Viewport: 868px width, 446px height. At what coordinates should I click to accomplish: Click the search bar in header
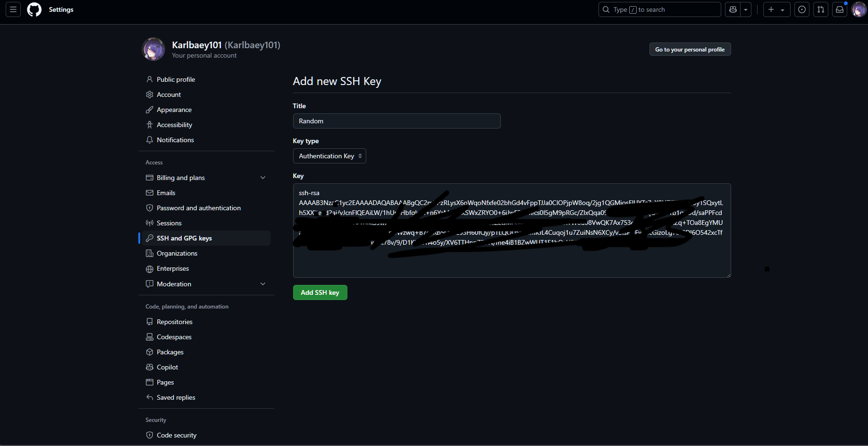pyautogui.click(x=659, y=9)
